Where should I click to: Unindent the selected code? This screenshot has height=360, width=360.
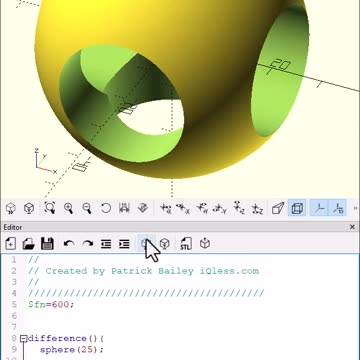coord(106,244)
